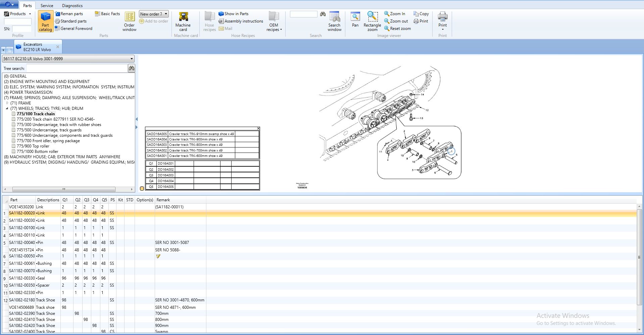Open the Search window
The image size is (644, 335).
(x=334, y=21)
